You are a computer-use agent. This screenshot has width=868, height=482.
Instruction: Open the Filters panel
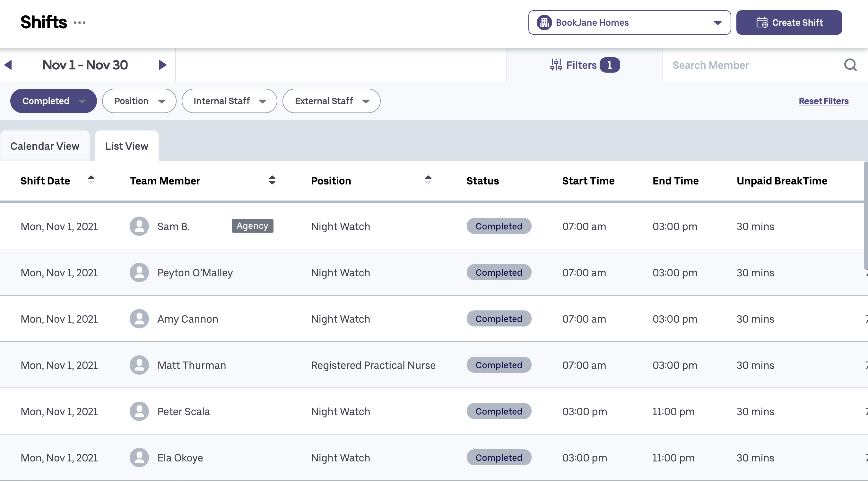coord(584,65)
